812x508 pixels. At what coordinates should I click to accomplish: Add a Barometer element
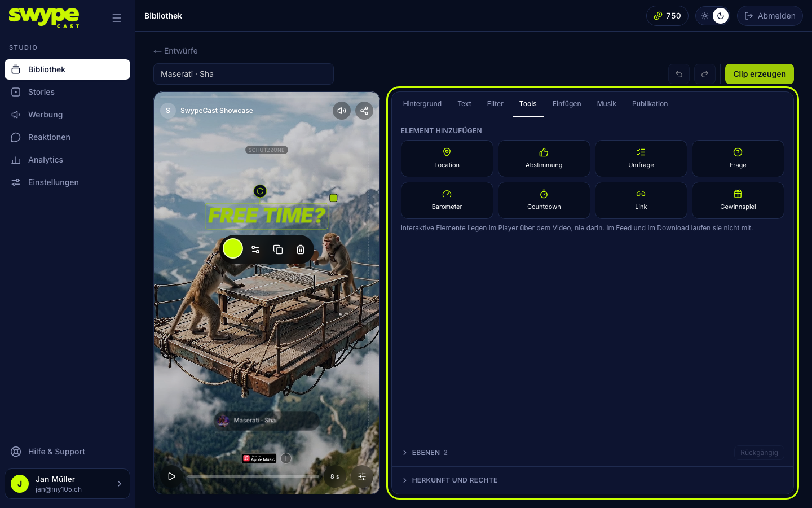pos(447,200)
